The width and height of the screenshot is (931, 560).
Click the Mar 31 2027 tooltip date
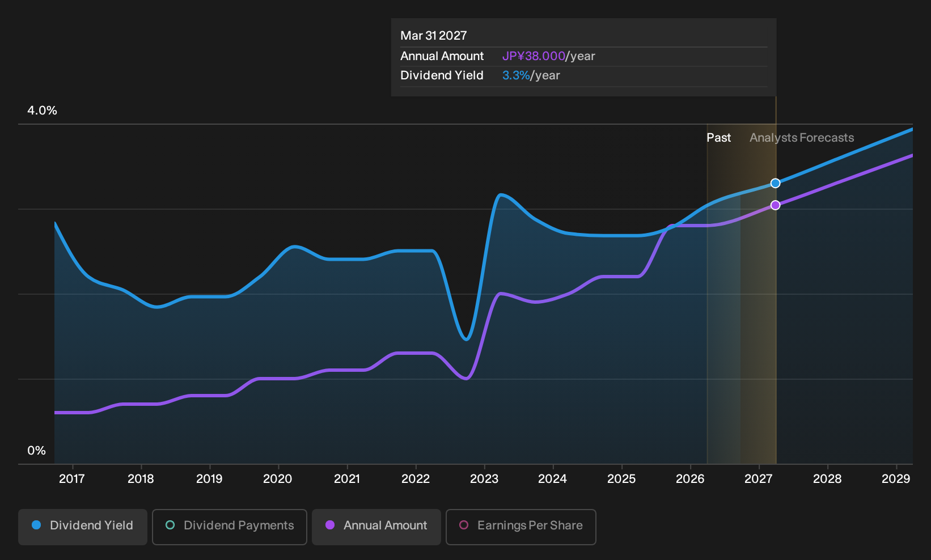434,36
